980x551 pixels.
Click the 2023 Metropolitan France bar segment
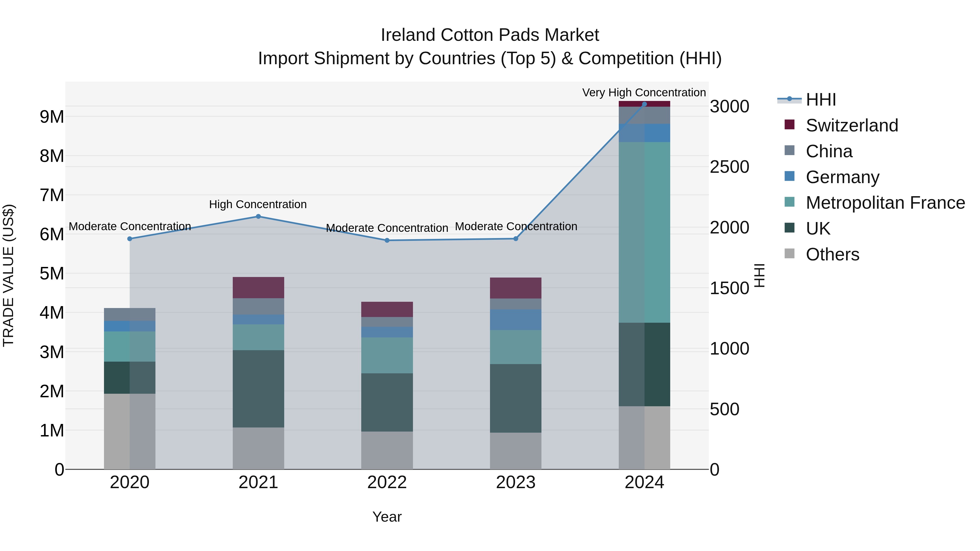click(516, 347)
